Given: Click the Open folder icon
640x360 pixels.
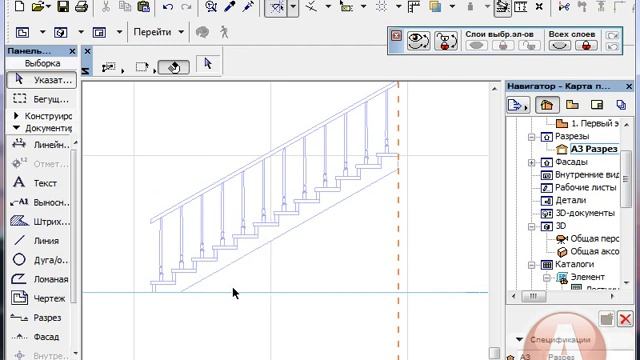Looking at the screenshot, I should (x=38, y=7).
